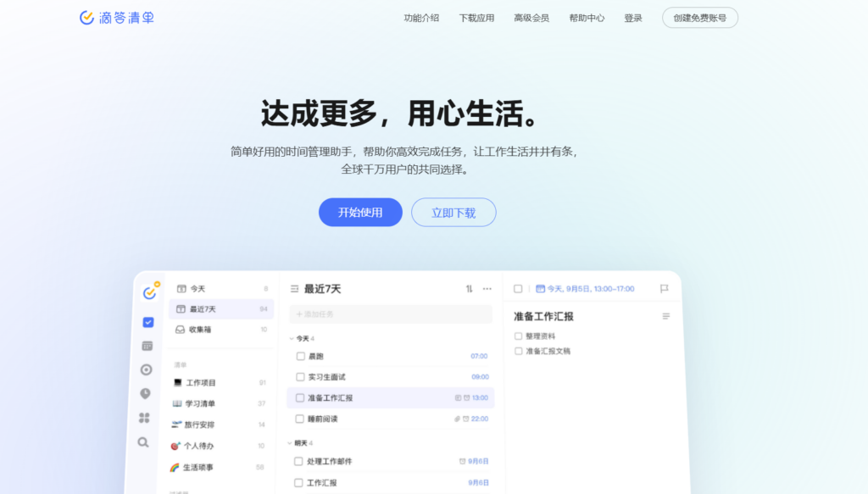
Task: Select the blue checkmark tasks icon
Action: coord(147,322)
